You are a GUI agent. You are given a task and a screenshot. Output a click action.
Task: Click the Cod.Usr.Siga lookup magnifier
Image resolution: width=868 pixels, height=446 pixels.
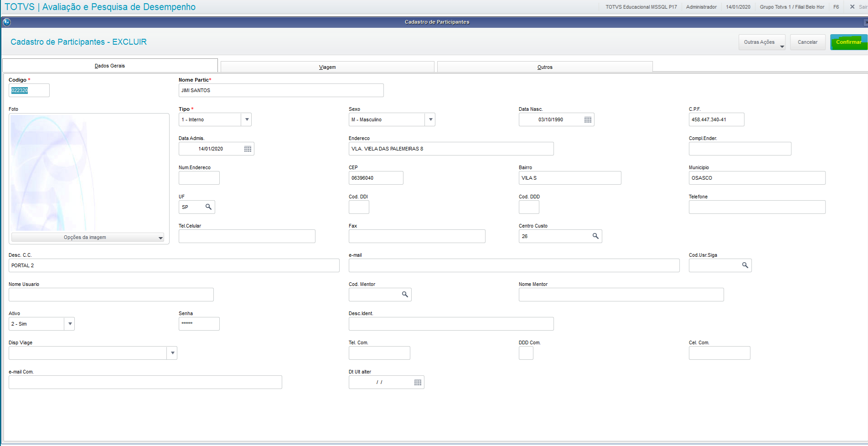tap(745, 265)
